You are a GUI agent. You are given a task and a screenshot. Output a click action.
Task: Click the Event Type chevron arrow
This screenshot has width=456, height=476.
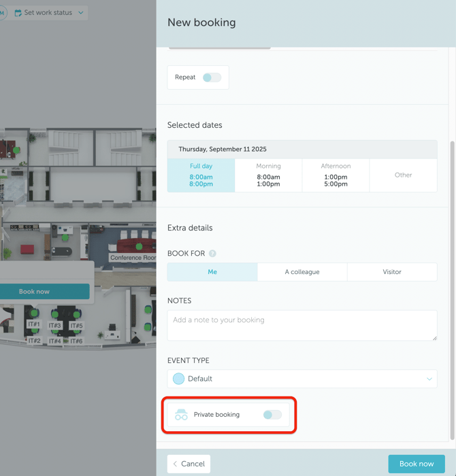pos(429,379)
